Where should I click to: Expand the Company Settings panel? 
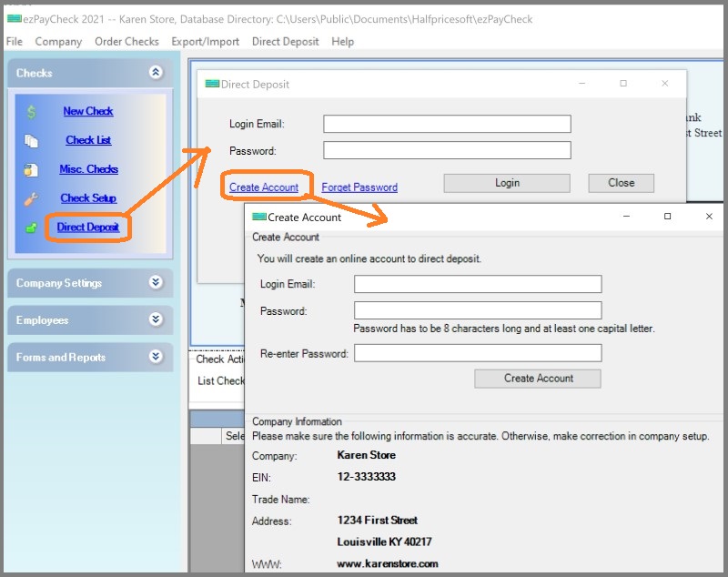click(x=156, y=283)
